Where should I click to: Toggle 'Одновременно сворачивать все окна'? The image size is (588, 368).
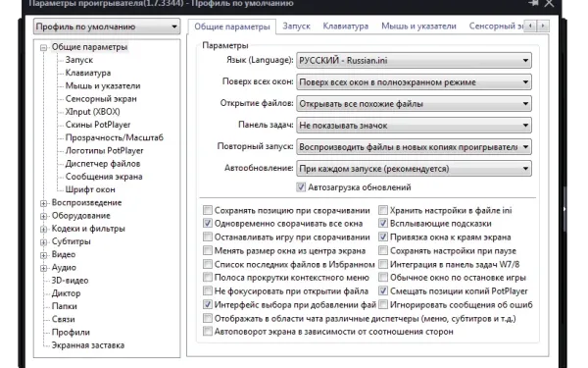[208, 224]
